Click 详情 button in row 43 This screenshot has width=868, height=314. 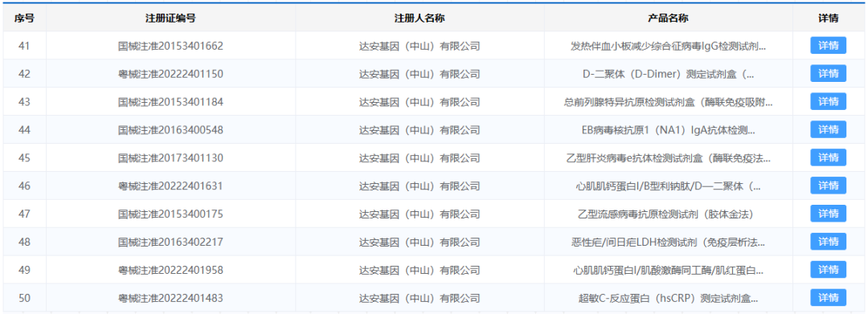pyautogui.click(x=828, y=101)
